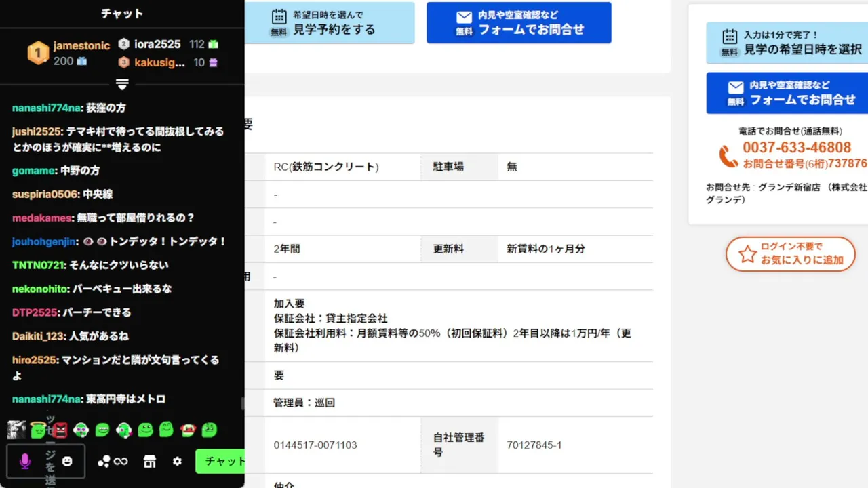Click the お問合せ先：グランデ新宿店 text
Image resolution: width=868 pixels, height=488 pixels.
point(787,193)
